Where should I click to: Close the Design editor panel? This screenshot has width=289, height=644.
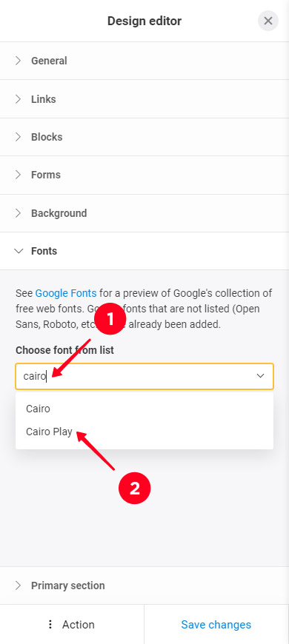268,21
